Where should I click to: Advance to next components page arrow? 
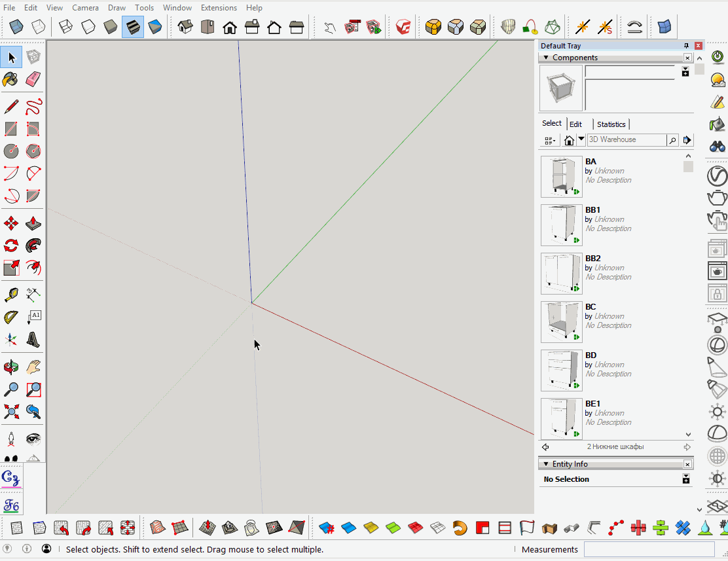(686, 446)
